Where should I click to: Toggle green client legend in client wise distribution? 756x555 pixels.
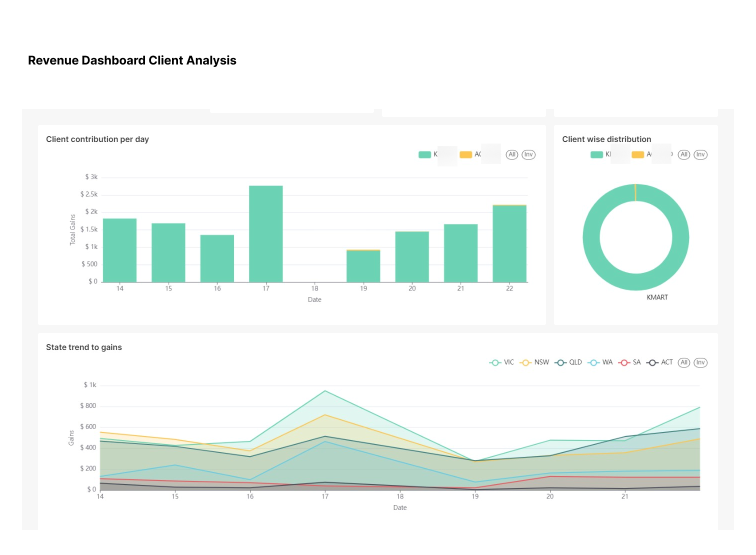tap(600, 154)
